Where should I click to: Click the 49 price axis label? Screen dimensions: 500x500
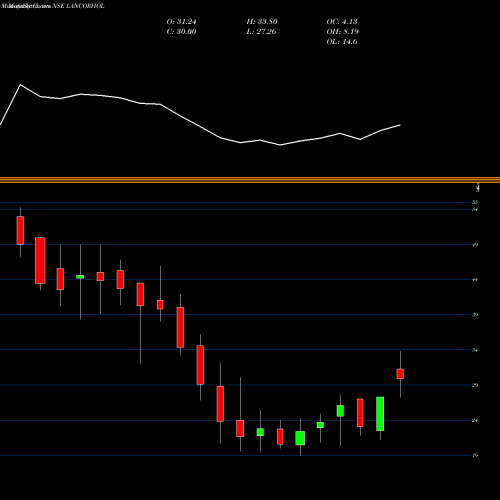click(475, 245)
